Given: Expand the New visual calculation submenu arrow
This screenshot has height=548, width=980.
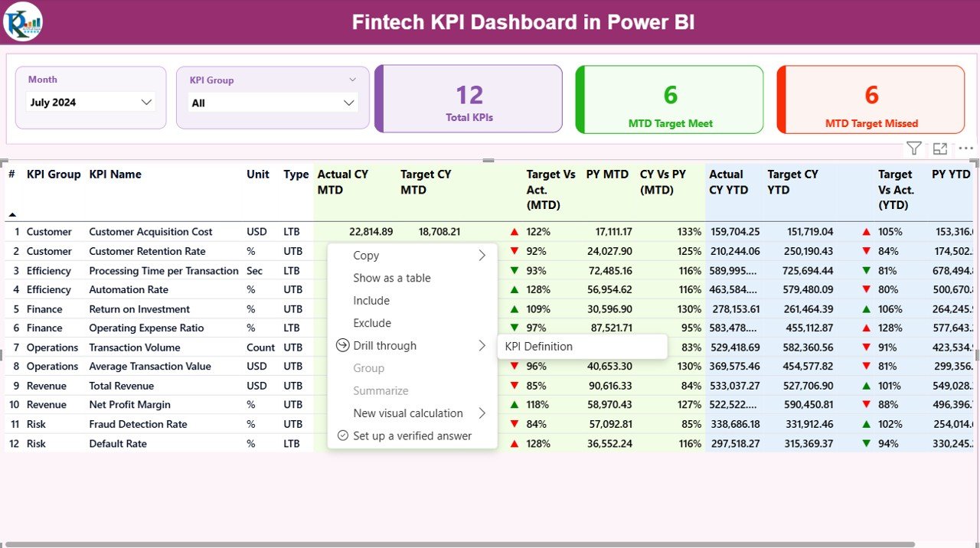Looking at the screenshot, I should pyautogui.click(x=482, y=413).
